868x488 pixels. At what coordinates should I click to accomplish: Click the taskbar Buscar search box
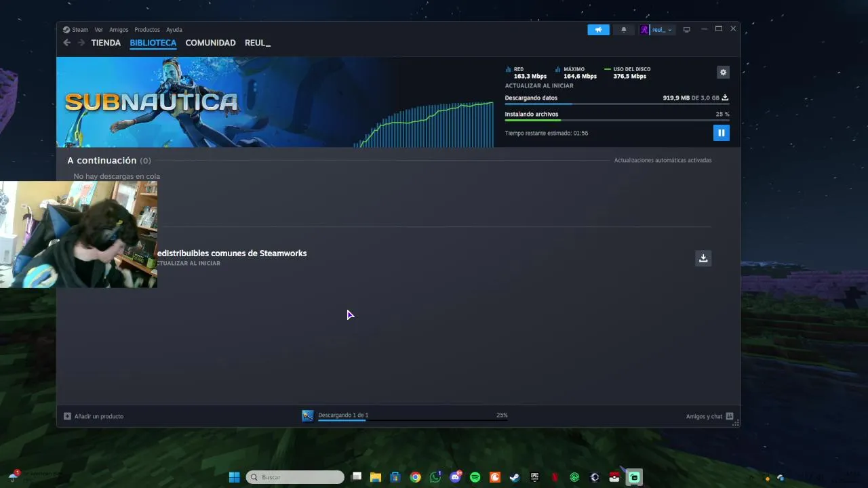[295, 477]
